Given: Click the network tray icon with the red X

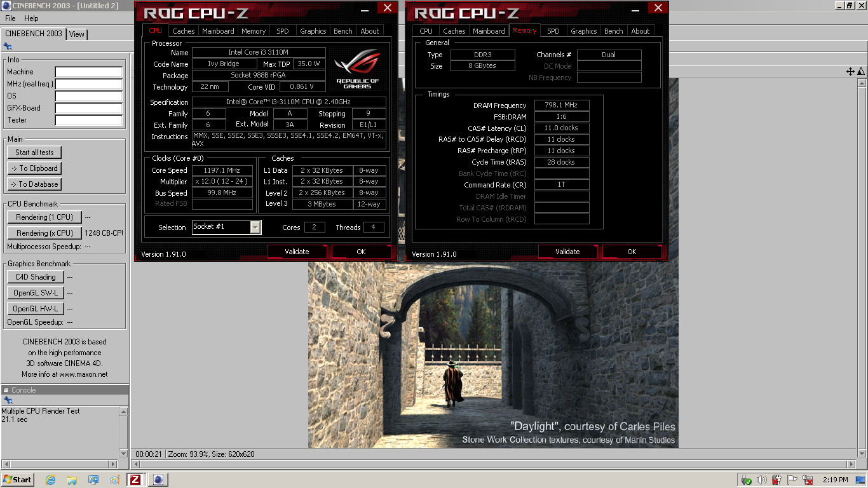Looking at the screenshot, I should coord(808,480).
